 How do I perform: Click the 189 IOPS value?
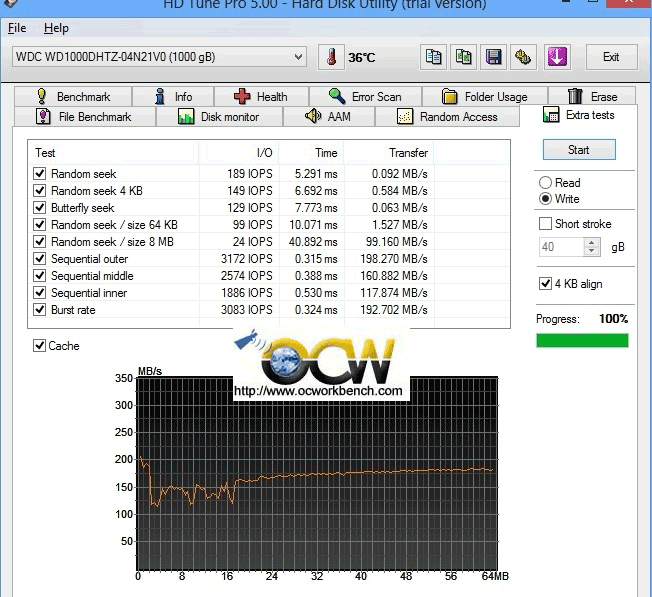pos(249,173)
